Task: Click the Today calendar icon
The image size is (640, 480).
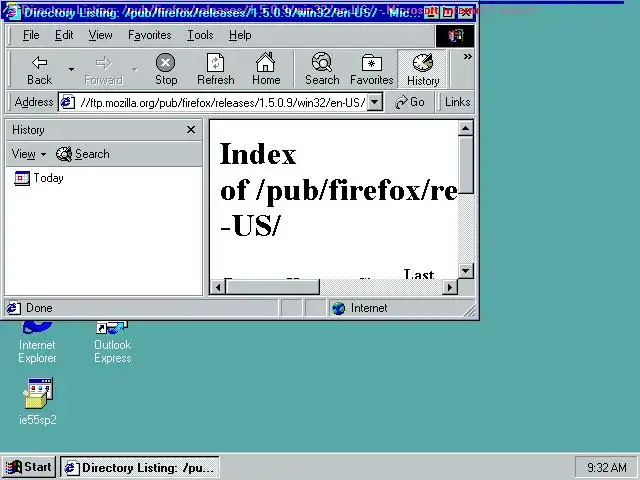Action: click(x=22, y=178)
